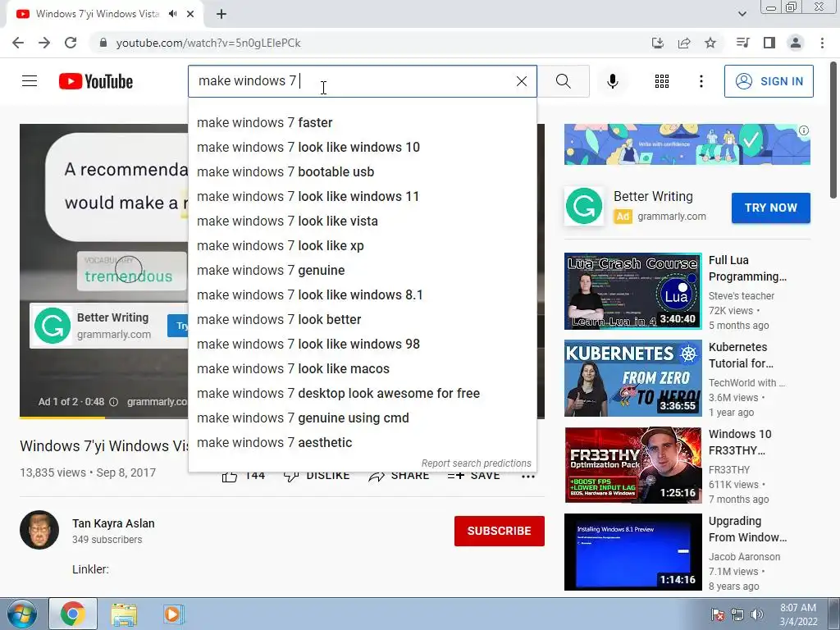Click the TRY NOW Grammarly button
840x630 pixels.
[771, 208]
